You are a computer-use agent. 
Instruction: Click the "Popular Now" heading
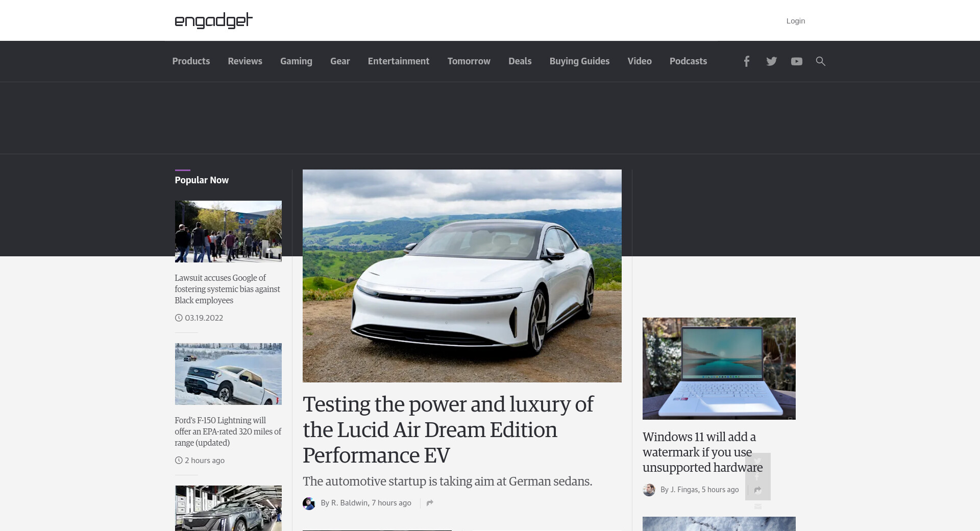tap(202, 180)
